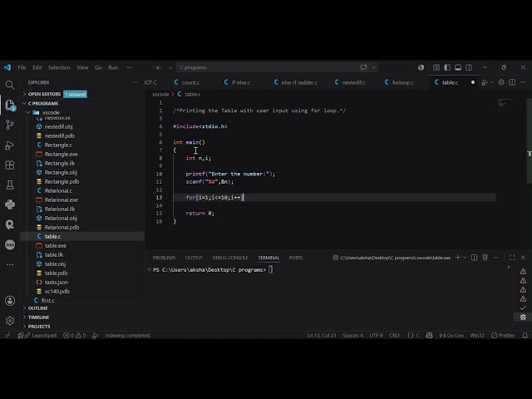Go back with the navigation arrow
The width and height of the screenshot is (532, 399).
pyautogui.click(x=159, y=67)
